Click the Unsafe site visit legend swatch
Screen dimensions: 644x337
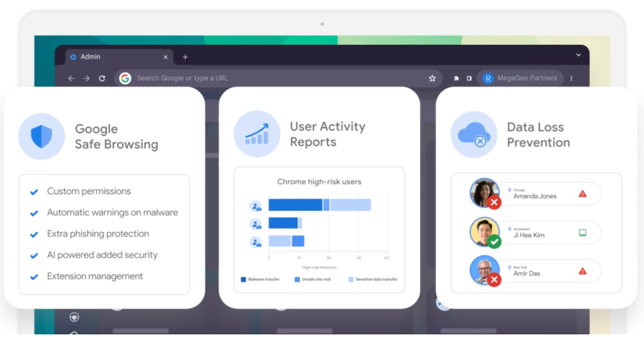(x=297, y=280)
